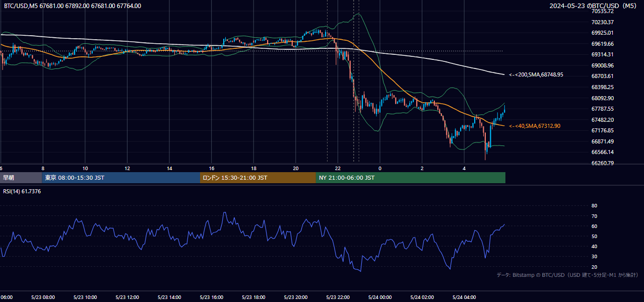Click the 早朝 session bar
Image resolution: width=644 pixels, height=302 pixels.
click(21, 178)
